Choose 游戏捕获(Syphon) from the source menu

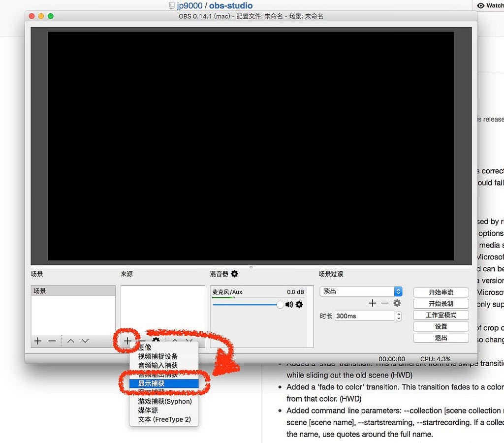click(x=164, y=401)
